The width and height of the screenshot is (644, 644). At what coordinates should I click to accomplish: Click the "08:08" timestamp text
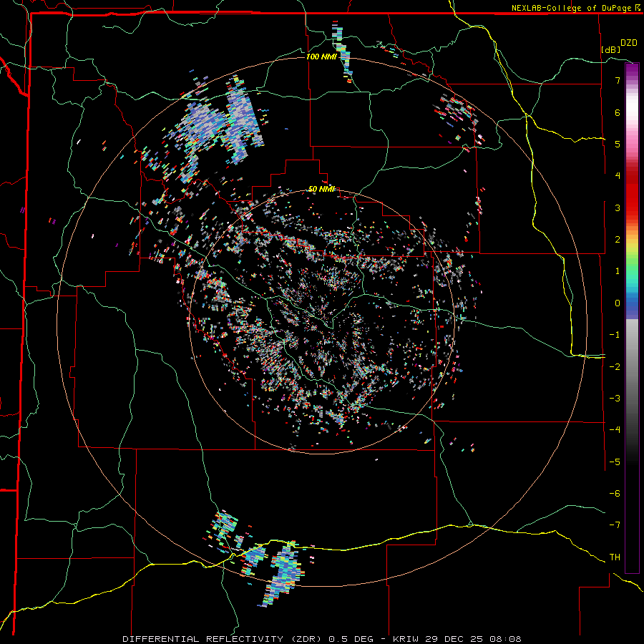[505, 639]
